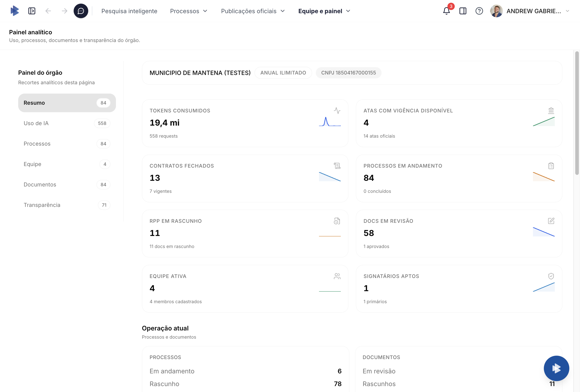
Task: Click the back navigation arrow
Action: click(48, 11)
